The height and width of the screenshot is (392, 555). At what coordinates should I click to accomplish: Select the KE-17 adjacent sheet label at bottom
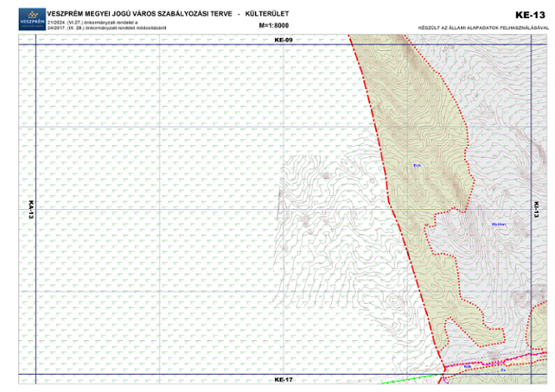point(284,380)
